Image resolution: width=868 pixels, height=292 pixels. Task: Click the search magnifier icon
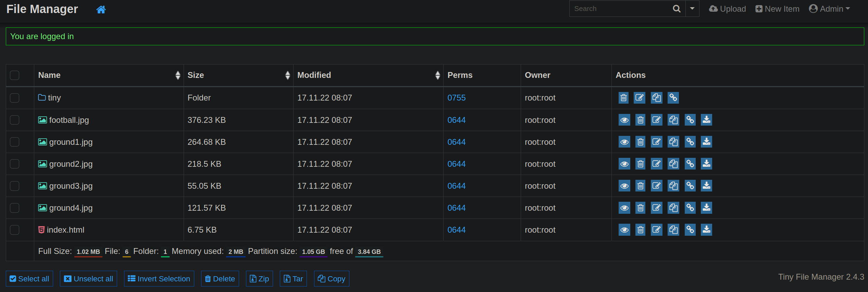(677, 9)
